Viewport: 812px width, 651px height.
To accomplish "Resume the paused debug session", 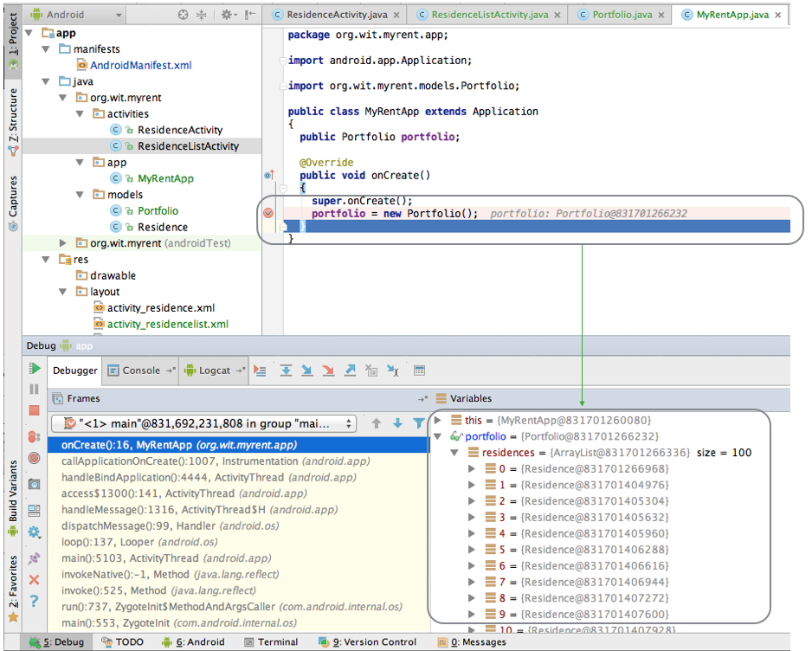I will [x=34, y=369].
